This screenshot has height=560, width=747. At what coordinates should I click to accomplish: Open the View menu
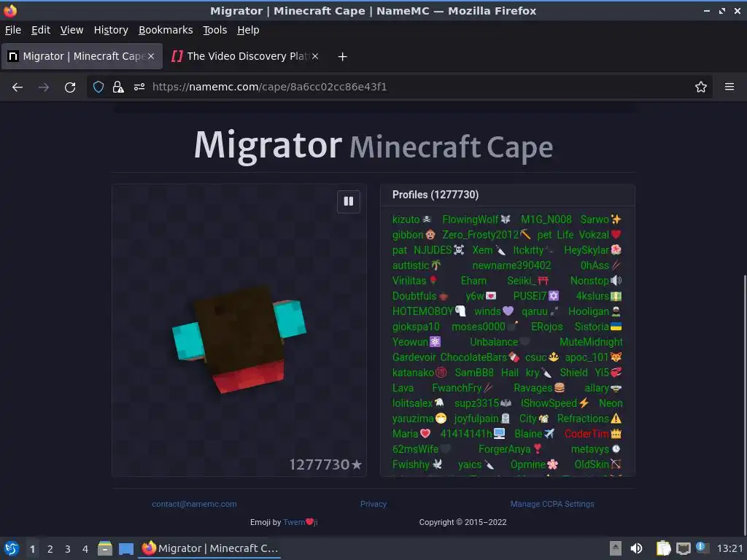tap(71, 30)
